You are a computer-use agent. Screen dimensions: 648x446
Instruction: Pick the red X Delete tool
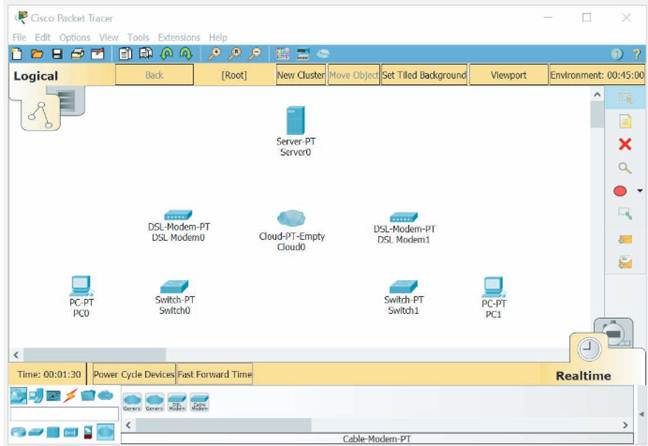[625, 144]
